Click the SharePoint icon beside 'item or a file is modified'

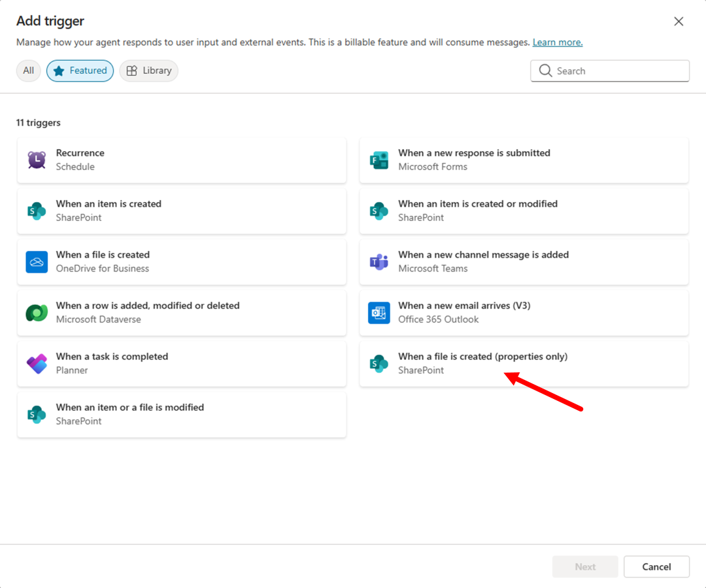click(37, 415)
